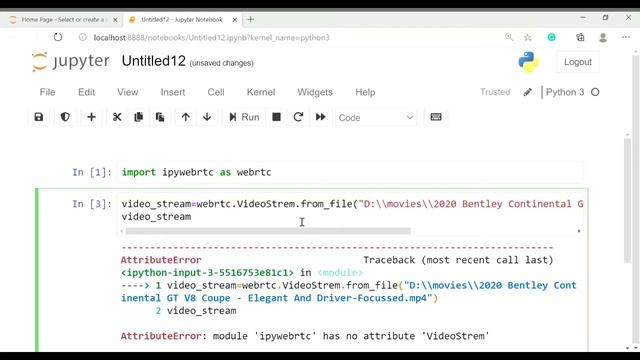Click the cell scrollbar right arrow
The width and height of the screenshot is (640, 360).
[x=579, y=231]
